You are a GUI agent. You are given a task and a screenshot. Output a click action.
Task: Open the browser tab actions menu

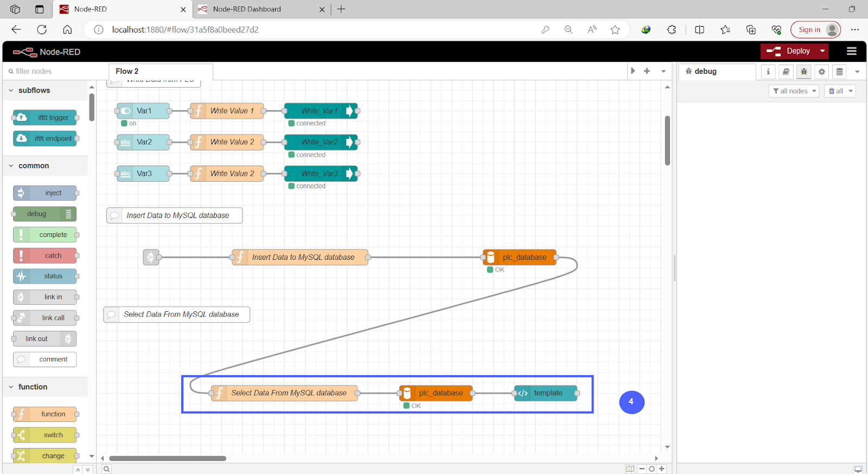[x=39, y=9]
